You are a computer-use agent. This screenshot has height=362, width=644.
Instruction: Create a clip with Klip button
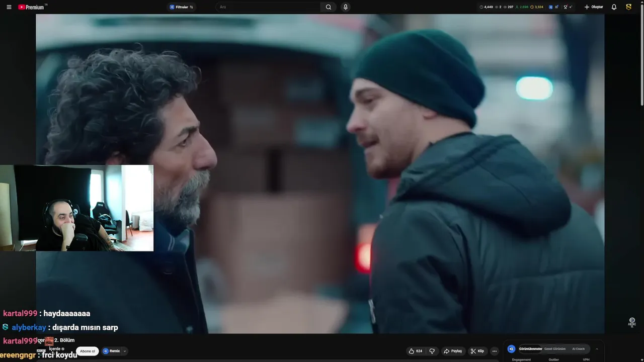pyautogui.click(x=477, y=351)
